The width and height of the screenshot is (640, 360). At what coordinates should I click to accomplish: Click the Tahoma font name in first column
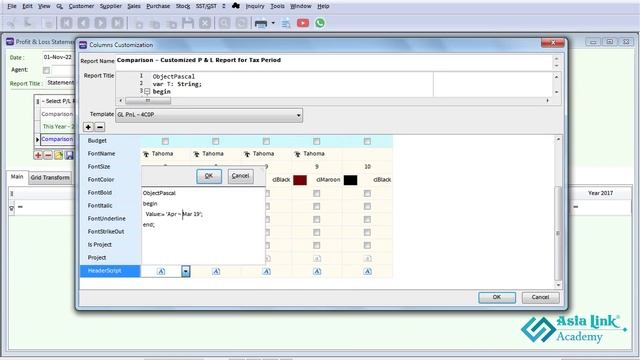click(162, 154)
